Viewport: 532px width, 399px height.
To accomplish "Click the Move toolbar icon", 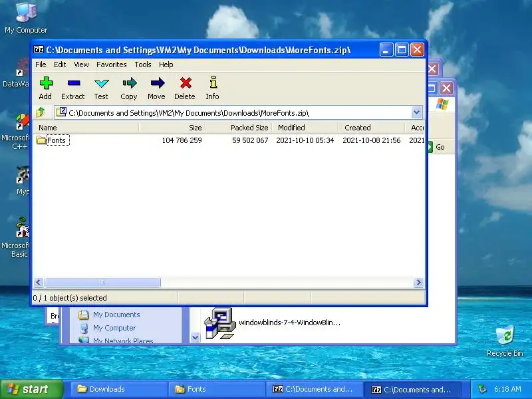I will click(157, 88).
